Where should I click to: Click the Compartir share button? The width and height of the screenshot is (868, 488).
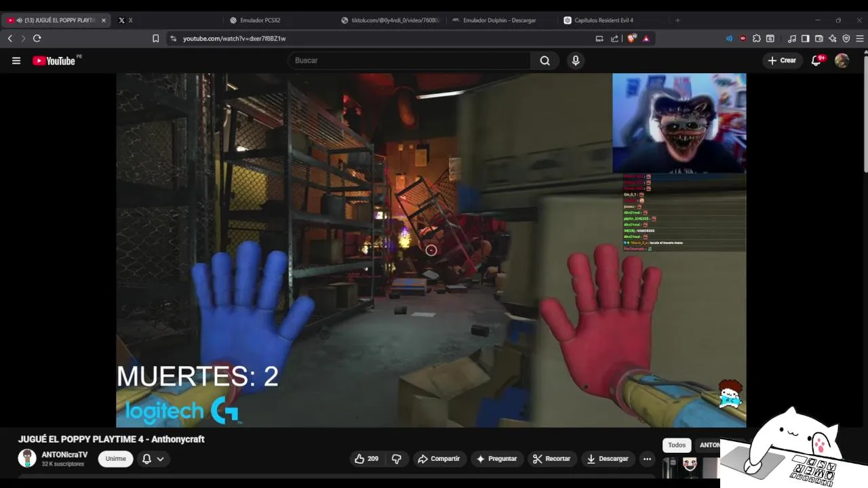click(x=439, y=459)
